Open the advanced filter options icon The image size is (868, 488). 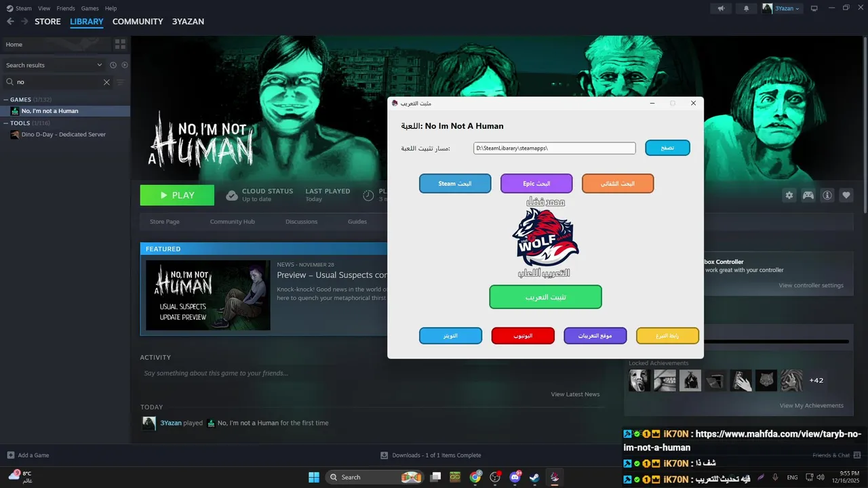[121, 82]
